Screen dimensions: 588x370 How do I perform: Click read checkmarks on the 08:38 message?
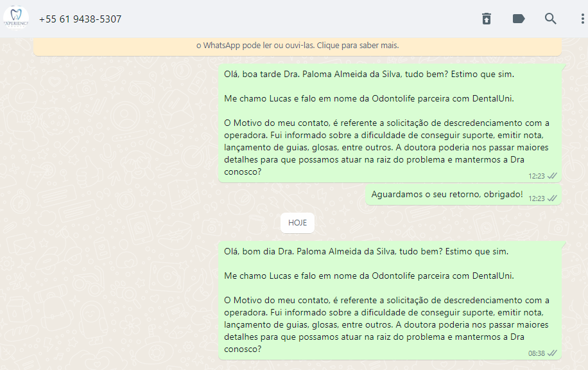coord(553,353)
